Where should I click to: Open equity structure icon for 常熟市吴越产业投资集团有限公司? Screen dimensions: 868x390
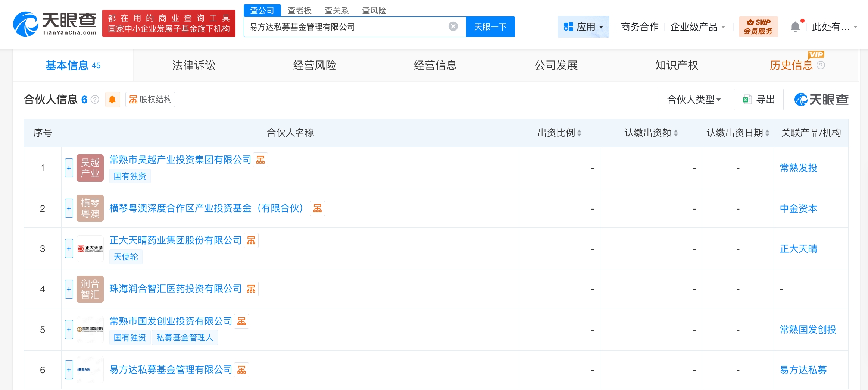(x=260, y=160)
